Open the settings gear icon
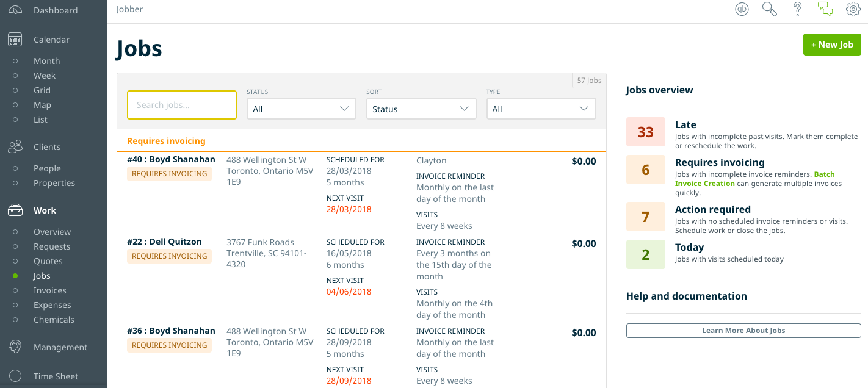This screenshot has height=388, width=868. point(853,9)
